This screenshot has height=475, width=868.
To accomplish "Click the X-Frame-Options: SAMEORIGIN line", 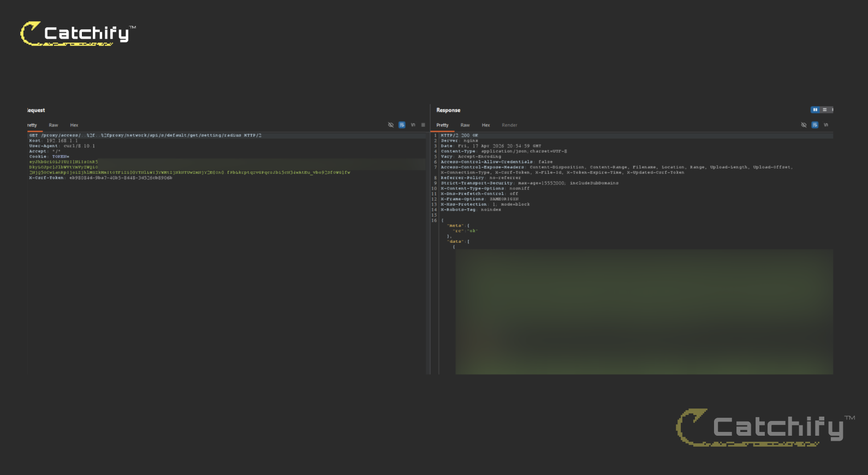I will (x=480, y=199).
